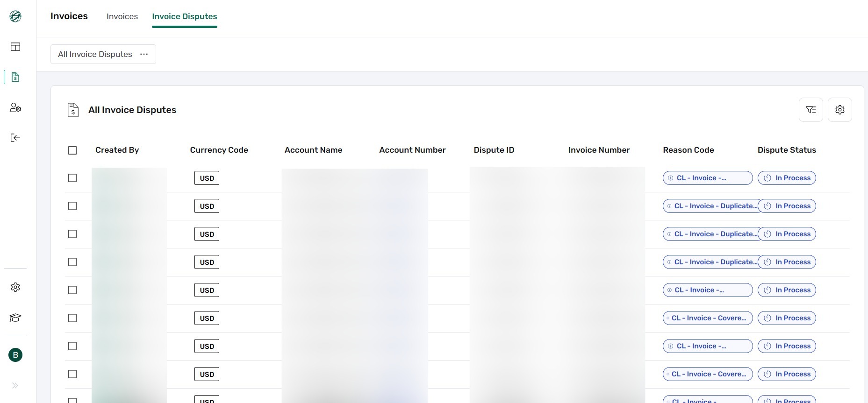
Task: Open the settings gear icon in sidebar
Action: (x=15, y=287)
